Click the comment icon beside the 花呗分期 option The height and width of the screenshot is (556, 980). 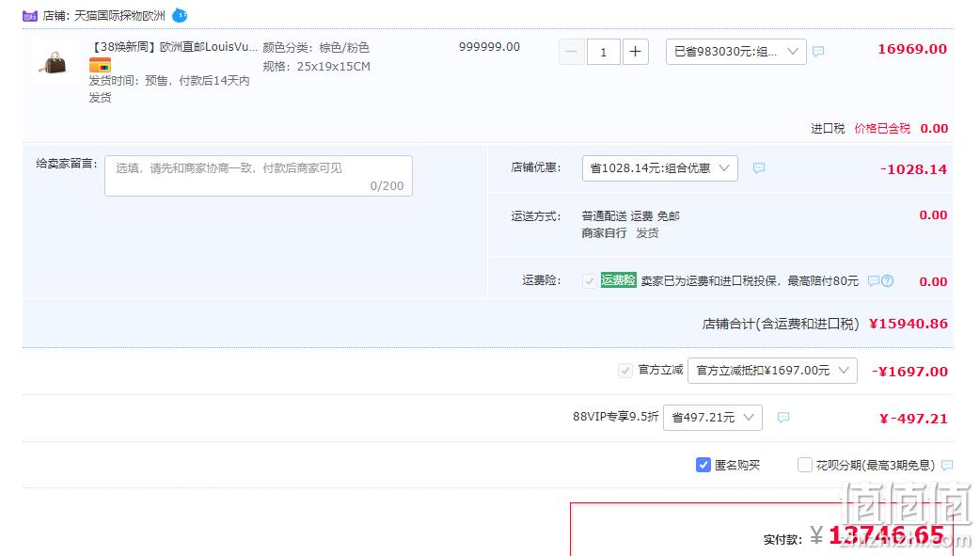pos(947,466)
